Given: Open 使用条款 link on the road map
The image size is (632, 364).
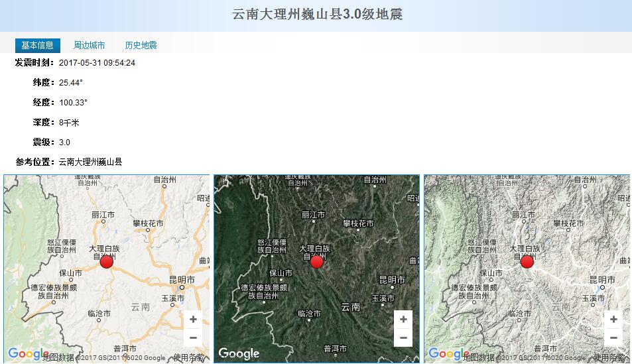Looking at the screenshot, I should point(190,358).
